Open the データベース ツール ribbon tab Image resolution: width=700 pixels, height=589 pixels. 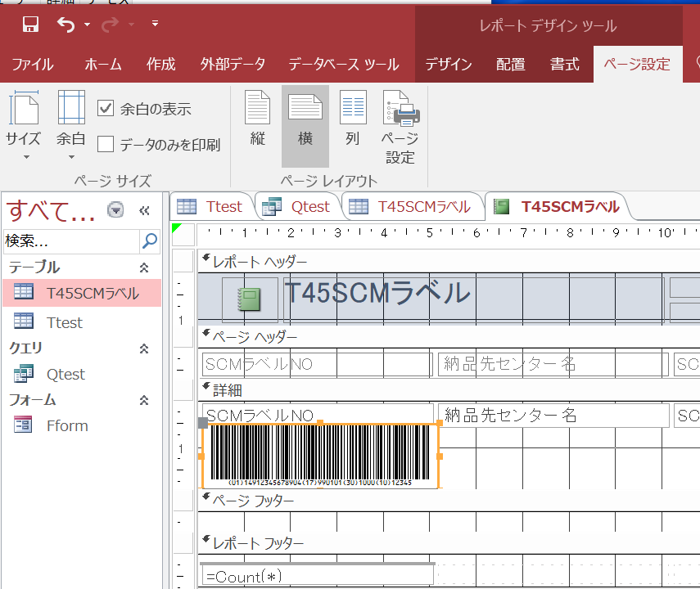coord(343,65)
